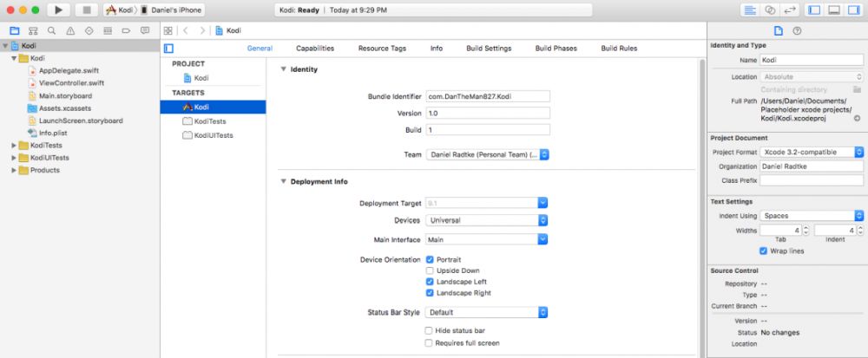Toggle the Utilities right panel
The height and width of the screenshot is (358, 868).
pyautogui.click(x=854, y=10)
